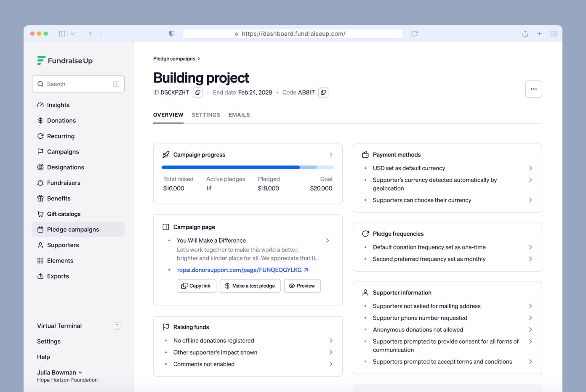
Task: Click the Preview button
Action: coord(302,286)
